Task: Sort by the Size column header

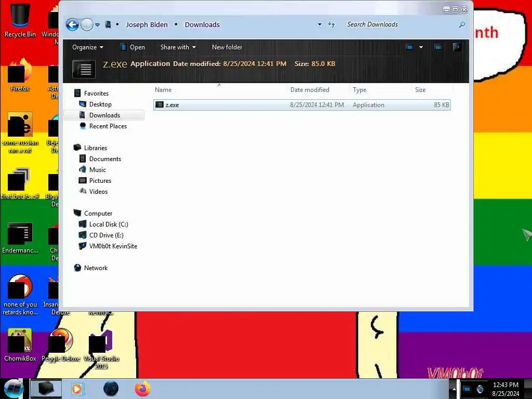Action: click(x=432, y=90)
